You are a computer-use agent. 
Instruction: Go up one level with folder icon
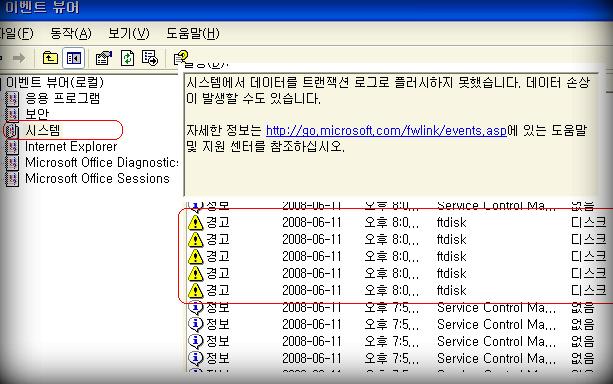pos(50,59)
